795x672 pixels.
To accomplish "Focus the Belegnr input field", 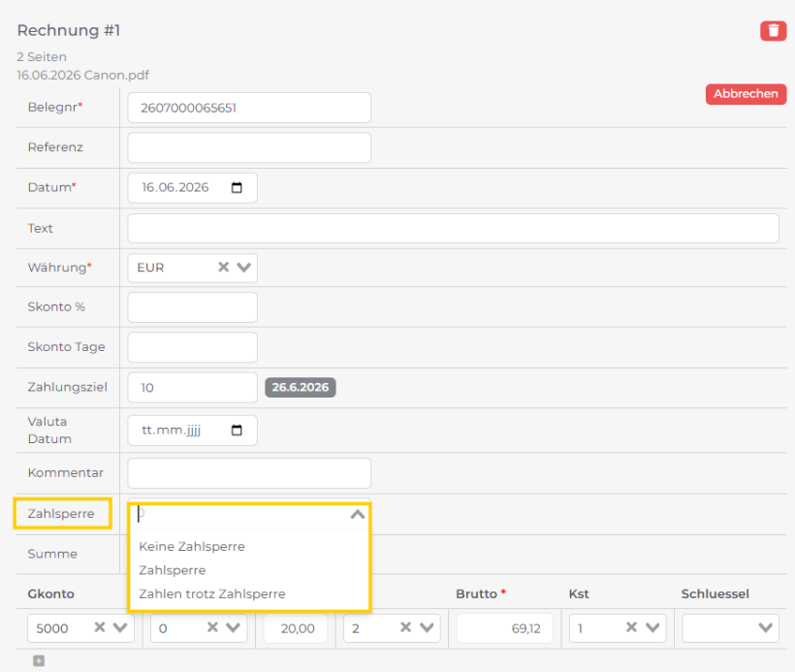I will [x=249, y=108].
